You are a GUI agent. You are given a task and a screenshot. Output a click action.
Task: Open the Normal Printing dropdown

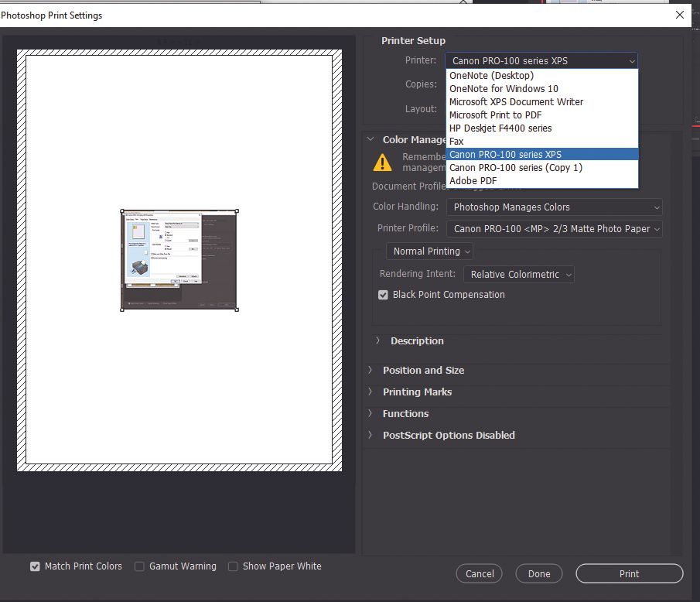pyautogui.click(x=429, y=251)
